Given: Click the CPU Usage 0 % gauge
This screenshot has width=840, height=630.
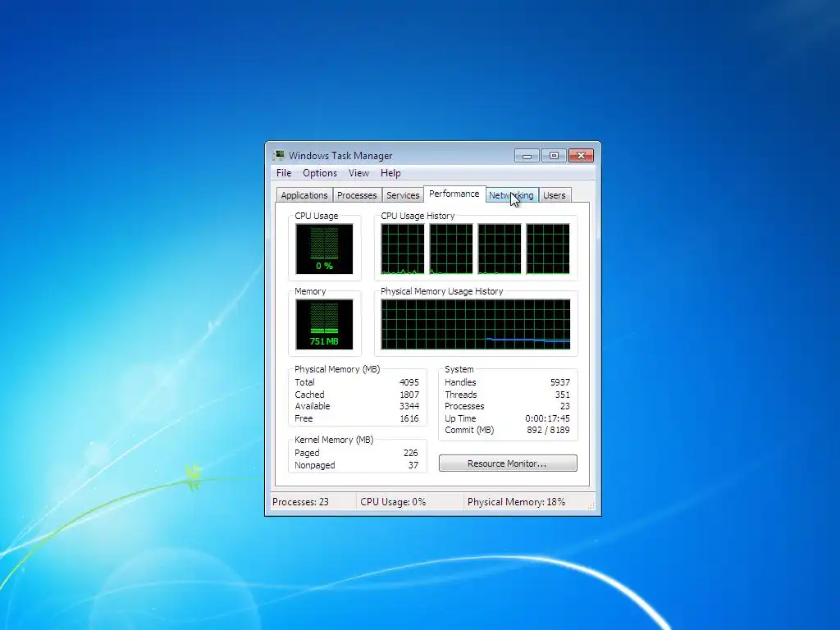Looking at the screenshot, I should (324, 249).
